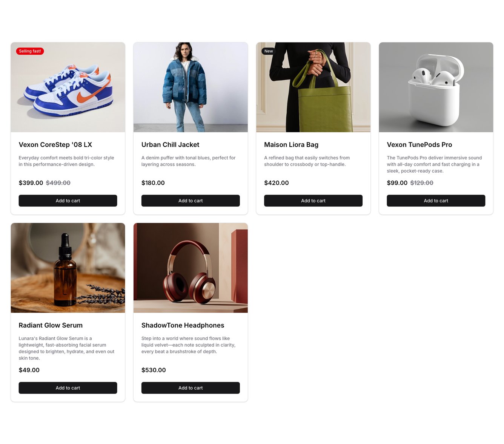Open the maroon headphones image
Viewport: 504px width, 444px height.
(x=191, y=268)
